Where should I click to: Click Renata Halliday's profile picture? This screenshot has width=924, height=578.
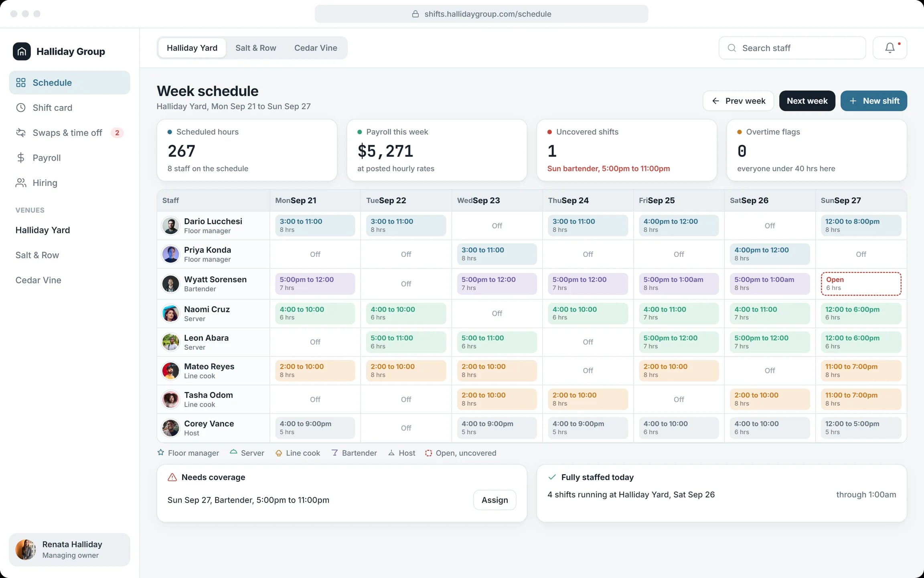pos(26,550)
